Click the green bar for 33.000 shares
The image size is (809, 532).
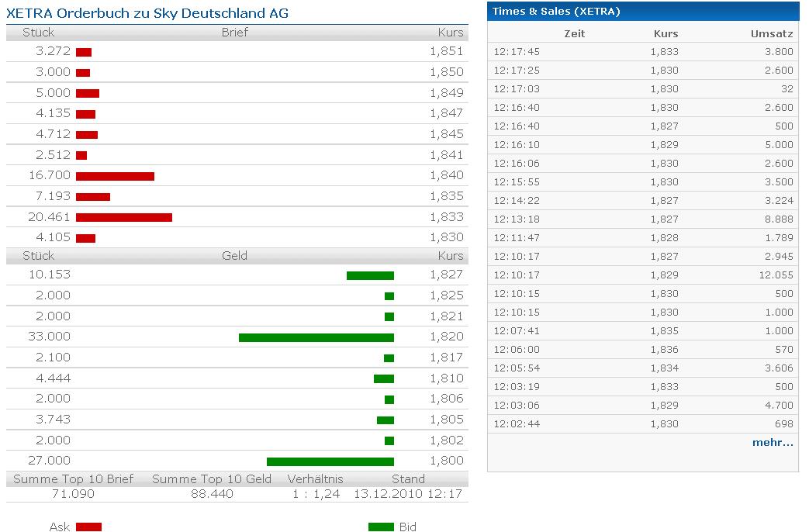(x=316, y=337)
